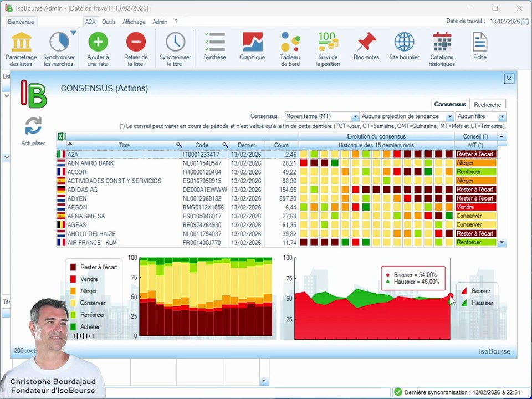Open the Bloc-notes tool
Image resolution: width=532 pixels, height=399 pixels.
366,47
